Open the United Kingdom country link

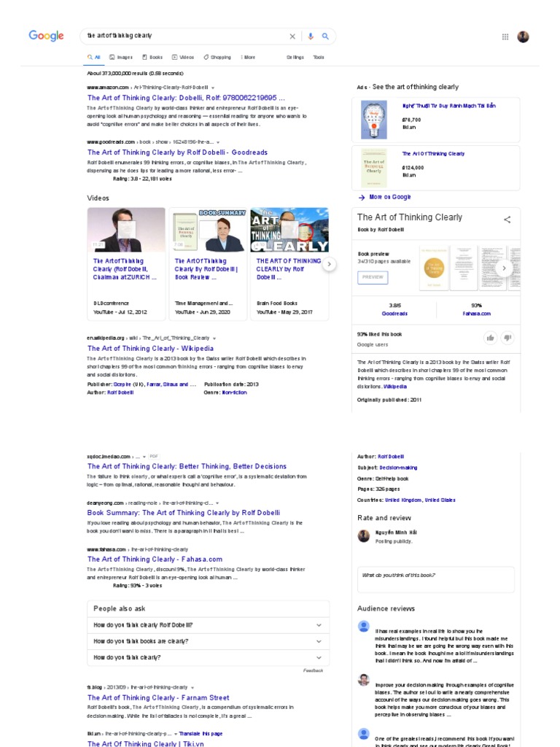click(402, 500)
